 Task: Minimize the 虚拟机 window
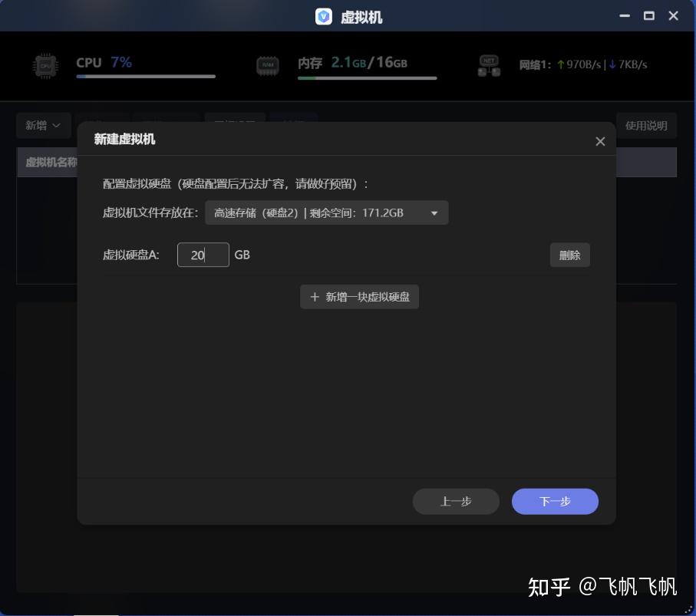tap(624, 15)
